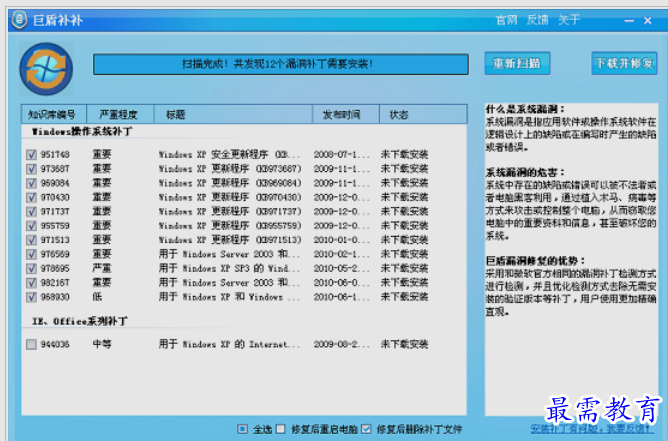Close the 巨盾补补 window
Image resolution: width=668 pixels, height=441 pixels.
point(648,20)
